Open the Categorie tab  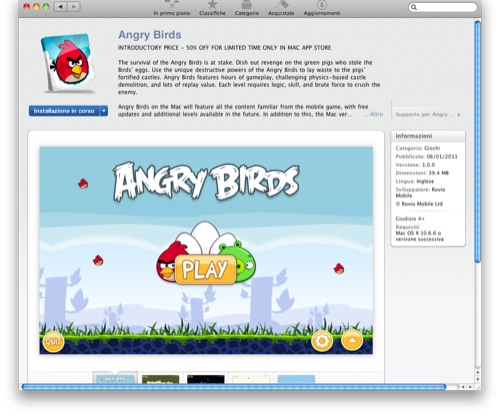[247, 8]
